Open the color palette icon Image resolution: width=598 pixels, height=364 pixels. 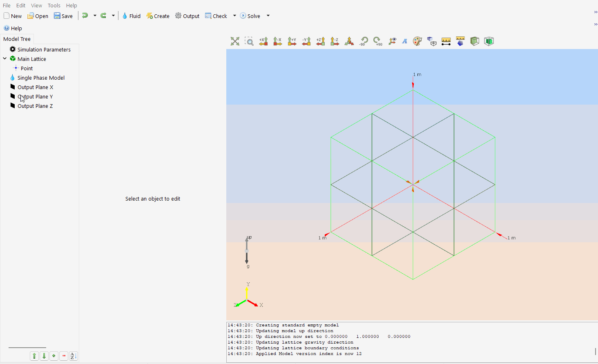[x=417, y=41]
